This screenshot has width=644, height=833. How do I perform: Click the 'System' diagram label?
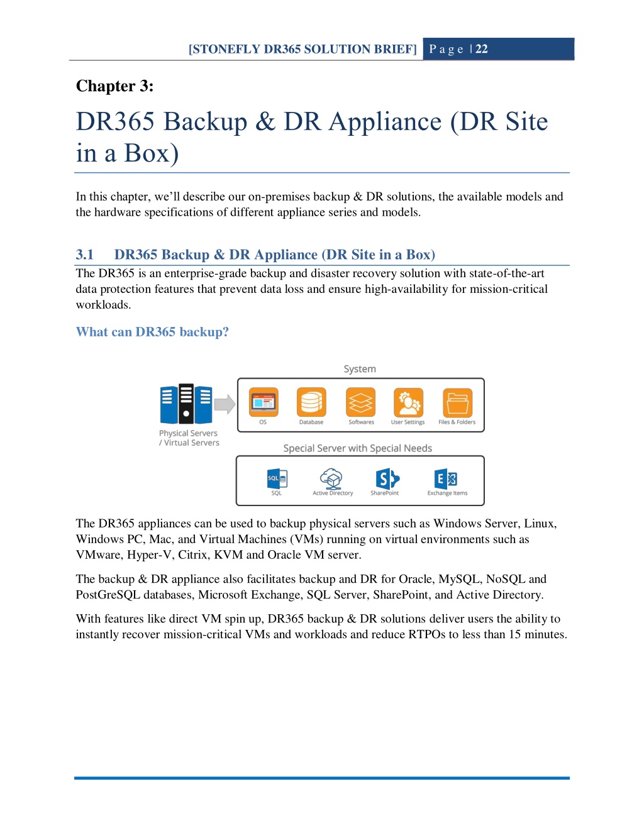click(x=360, y=369)
